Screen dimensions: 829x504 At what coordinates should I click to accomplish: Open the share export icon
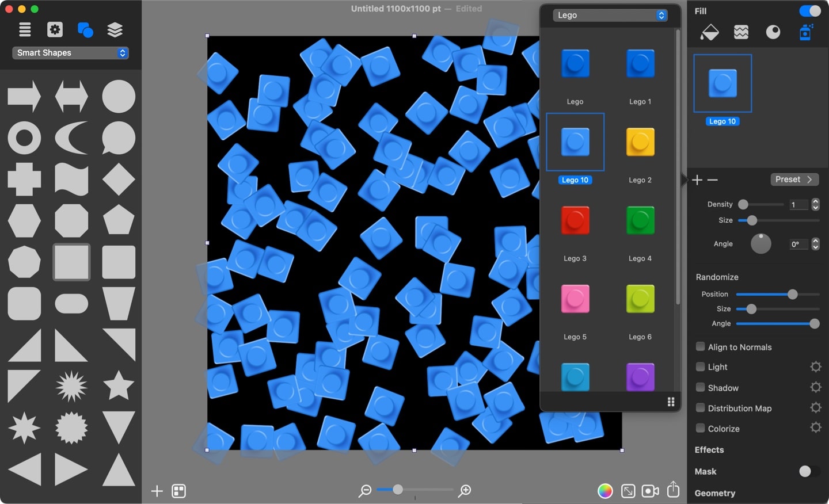[x=674, y=490]
